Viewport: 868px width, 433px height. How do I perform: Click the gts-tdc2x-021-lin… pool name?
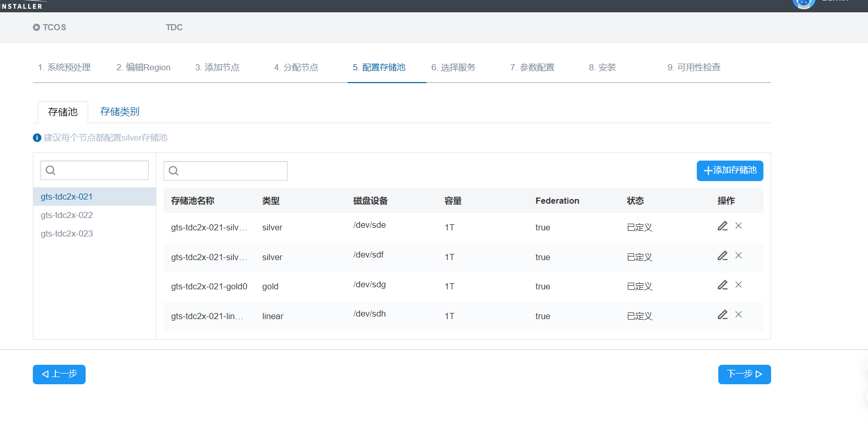click(207, 316)
